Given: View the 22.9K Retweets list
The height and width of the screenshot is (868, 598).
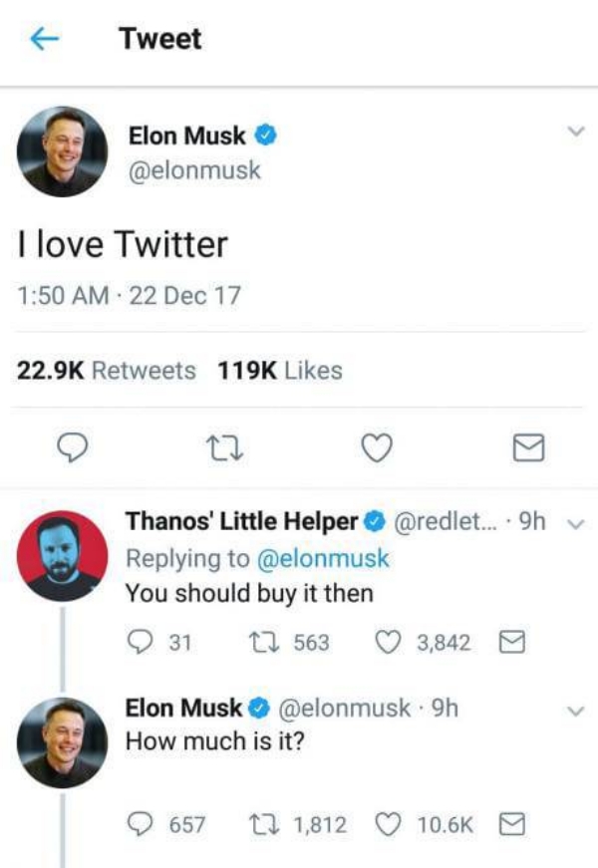Looking at the screenshot, I should pos(108,371).
